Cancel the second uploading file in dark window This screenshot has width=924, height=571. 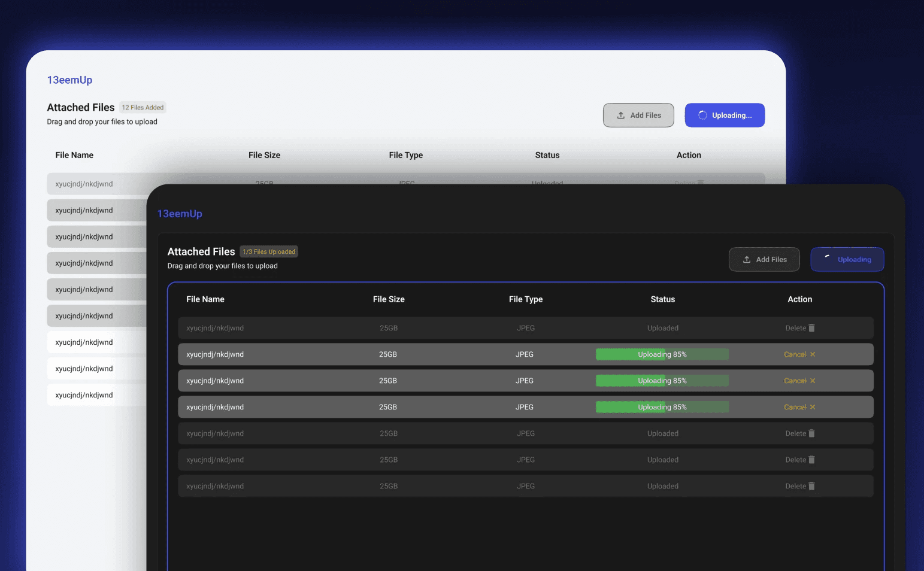[799, 381]
